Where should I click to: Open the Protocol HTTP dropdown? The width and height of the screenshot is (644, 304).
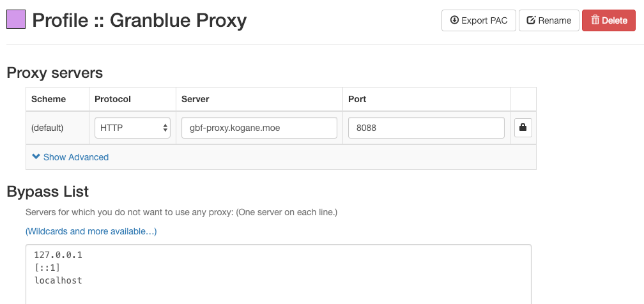click(x=132, y=128)
